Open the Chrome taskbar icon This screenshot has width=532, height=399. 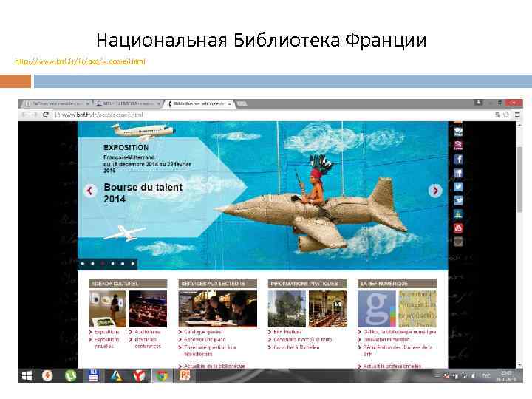point(162,375)
